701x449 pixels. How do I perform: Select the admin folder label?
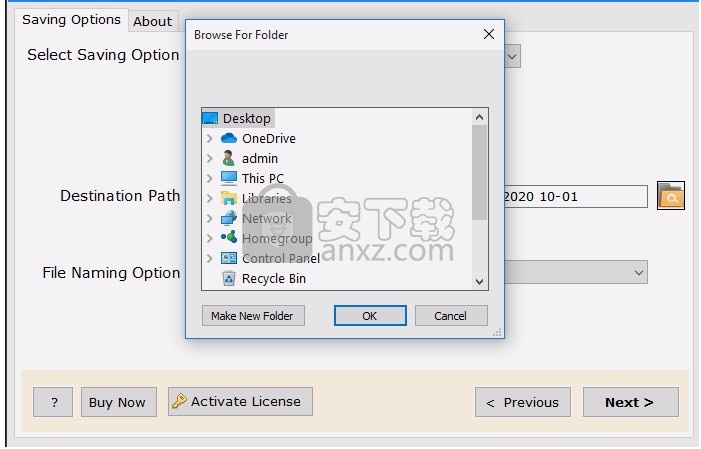point(260,158)
